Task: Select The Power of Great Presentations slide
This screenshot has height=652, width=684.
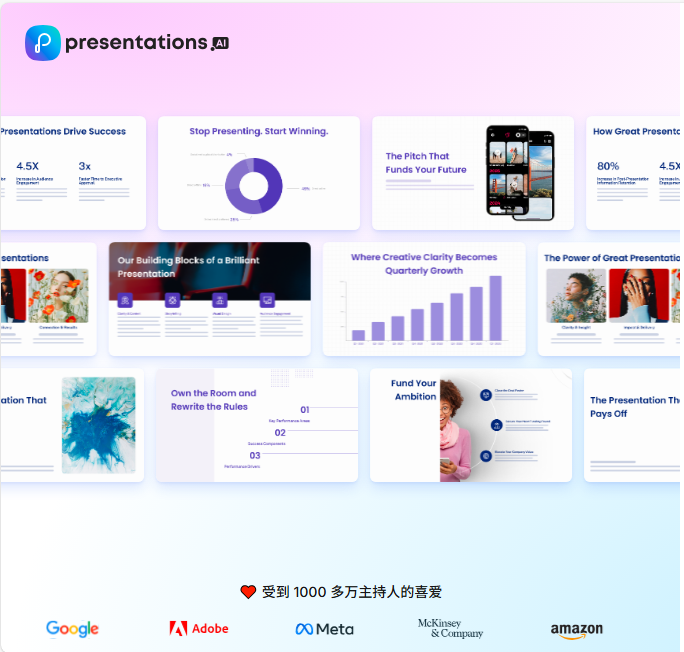Action: [x=610, y=299]
